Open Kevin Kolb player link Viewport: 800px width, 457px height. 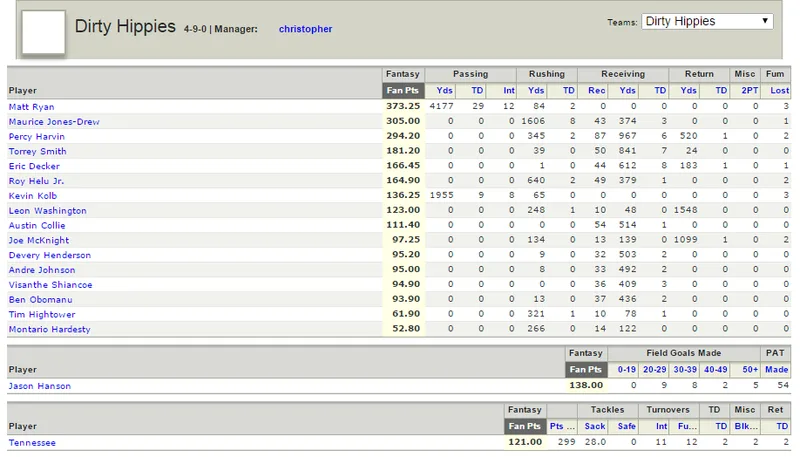pyautogui.click(x=33, y=195)
